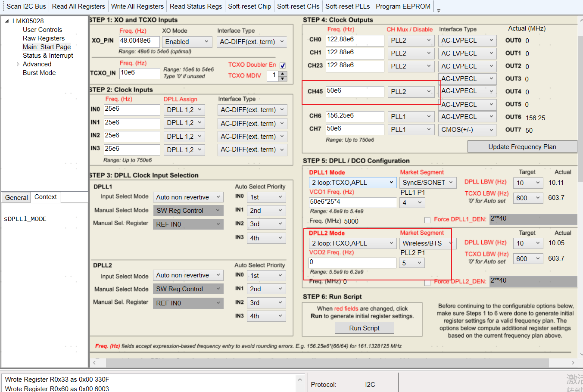Open the PLL1 P1 dropdown
The height and width of the screenshot is (392, 583).
[412, 202]
